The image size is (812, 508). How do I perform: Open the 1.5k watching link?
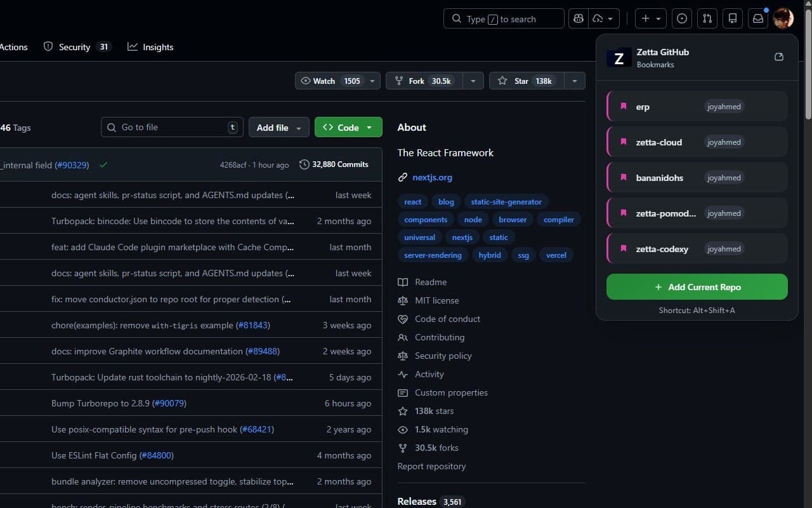click(x=442, y=429)
